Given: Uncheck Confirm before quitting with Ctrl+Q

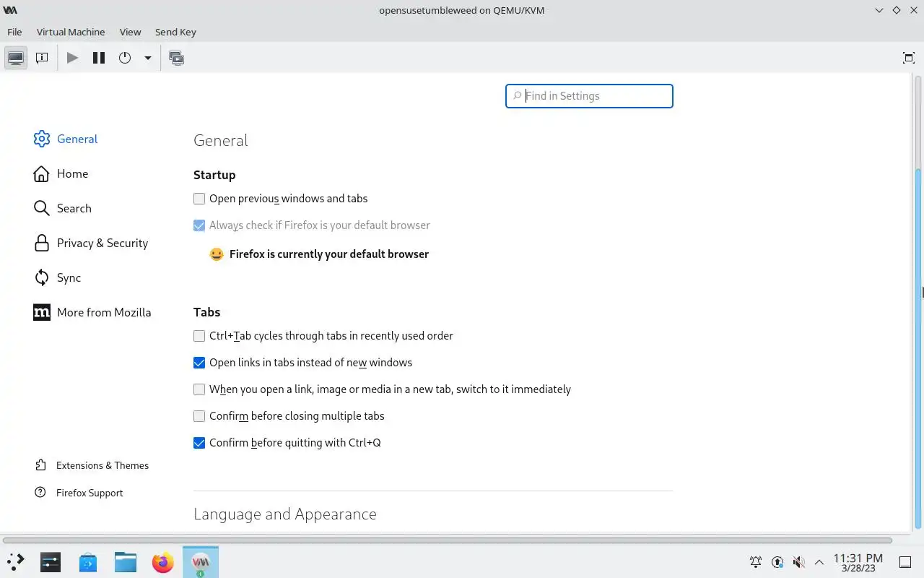Looking at the screenshot, I should click(x=199, y=443).
